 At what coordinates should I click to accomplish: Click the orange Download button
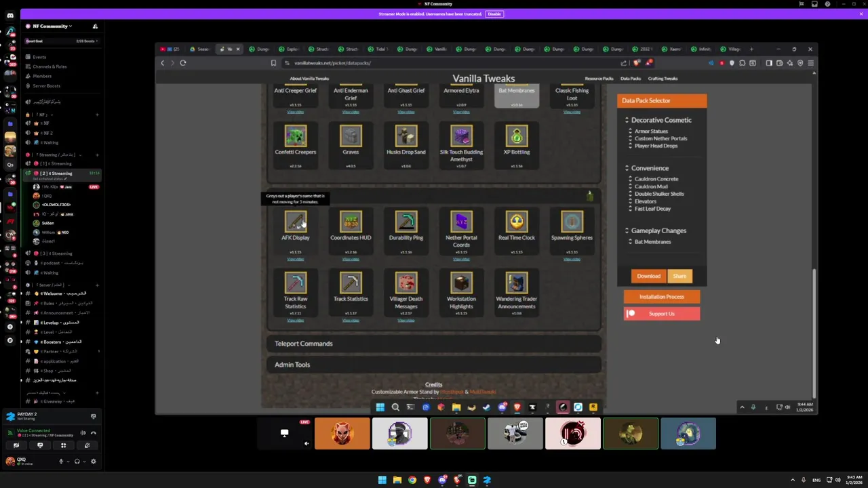tap(648, 276)
